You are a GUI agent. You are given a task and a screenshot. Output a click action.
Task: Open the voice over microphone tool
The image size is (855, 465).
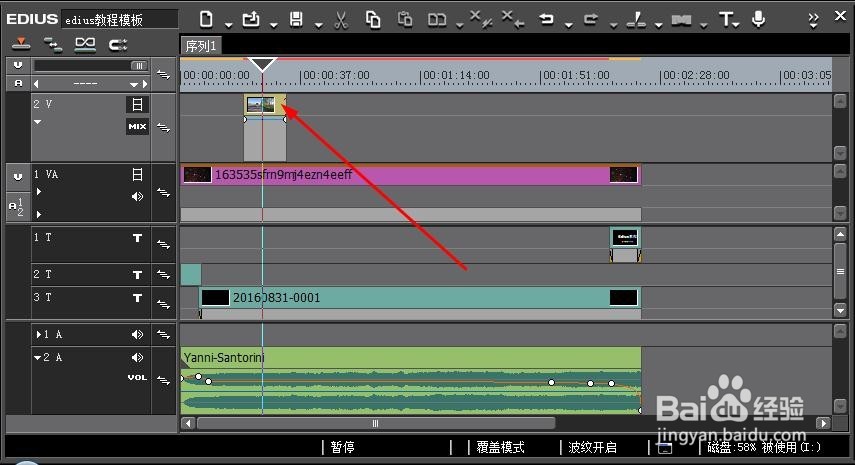[x=758, y=19]
